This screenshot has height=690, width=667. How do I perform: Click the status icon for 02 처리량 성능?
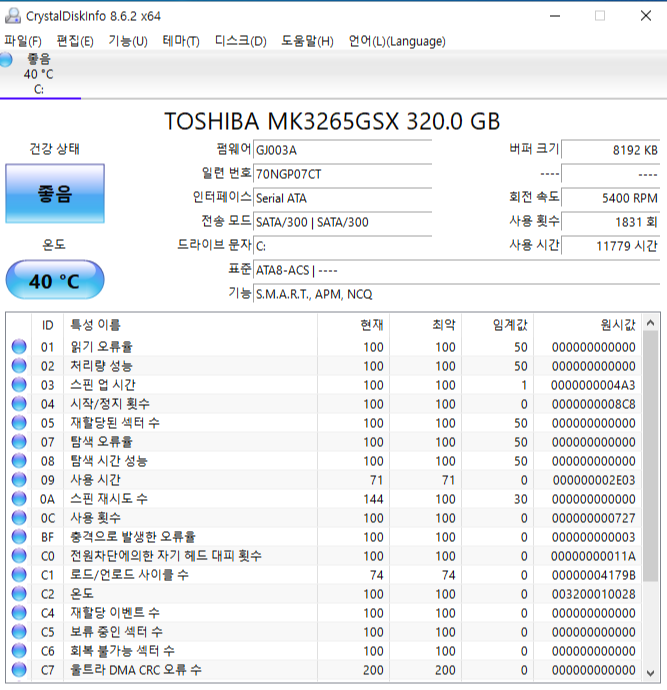(x=19, y=366)
